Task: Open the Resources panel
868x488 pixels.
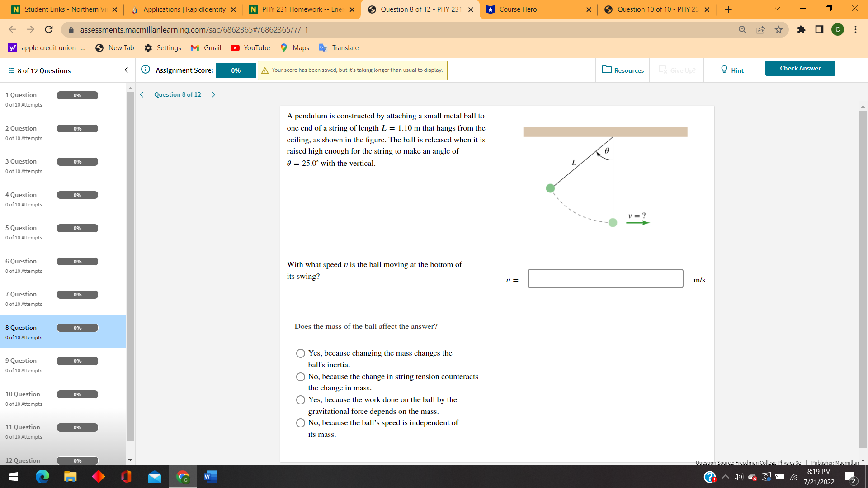Action: click(623, 70)
